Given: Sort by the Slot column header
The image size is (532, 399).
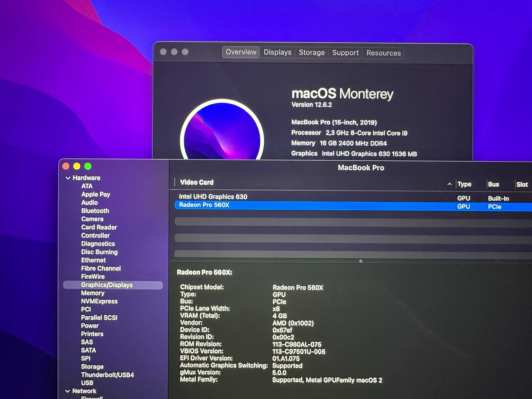Looking at the screenshot, I should point(522,185).
